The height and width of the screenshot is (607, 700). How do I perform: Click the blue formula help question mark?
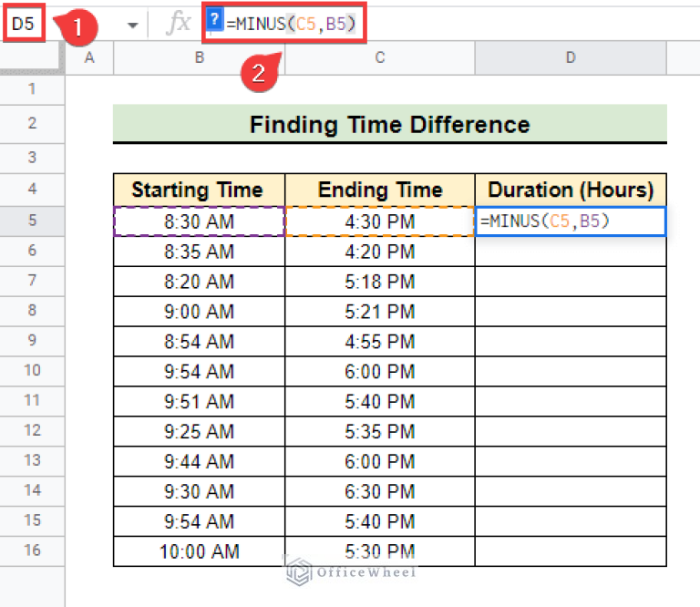point(214,20)
